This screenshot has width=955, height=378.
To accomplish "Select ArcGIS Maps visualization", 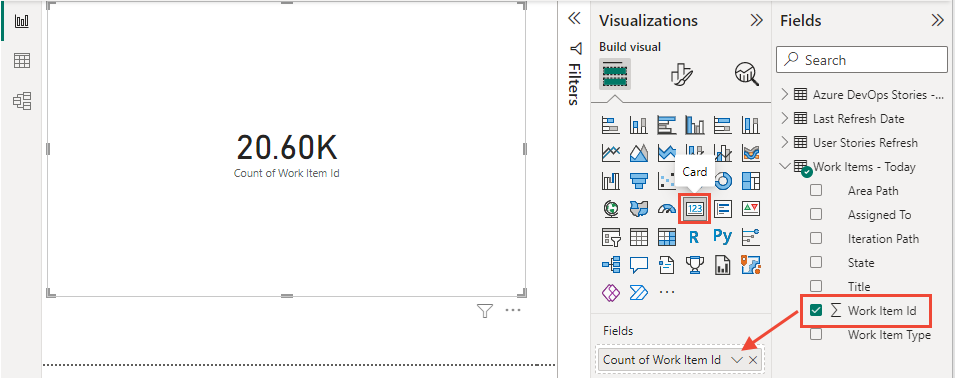I will [750, 264].
